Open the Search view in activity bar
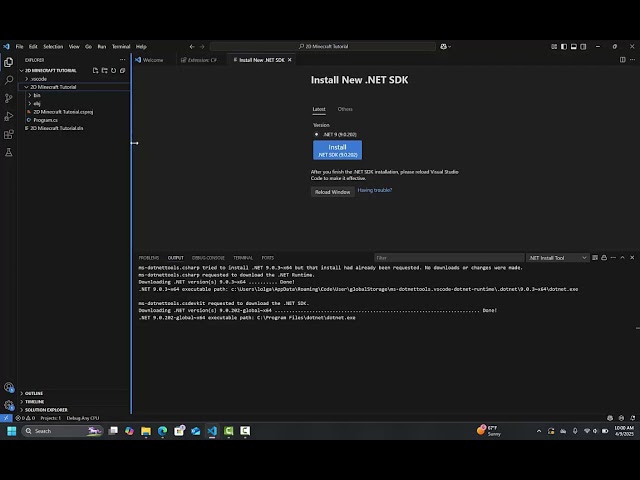The height and width of the screenshot is (480, 640). pos(9,80)
